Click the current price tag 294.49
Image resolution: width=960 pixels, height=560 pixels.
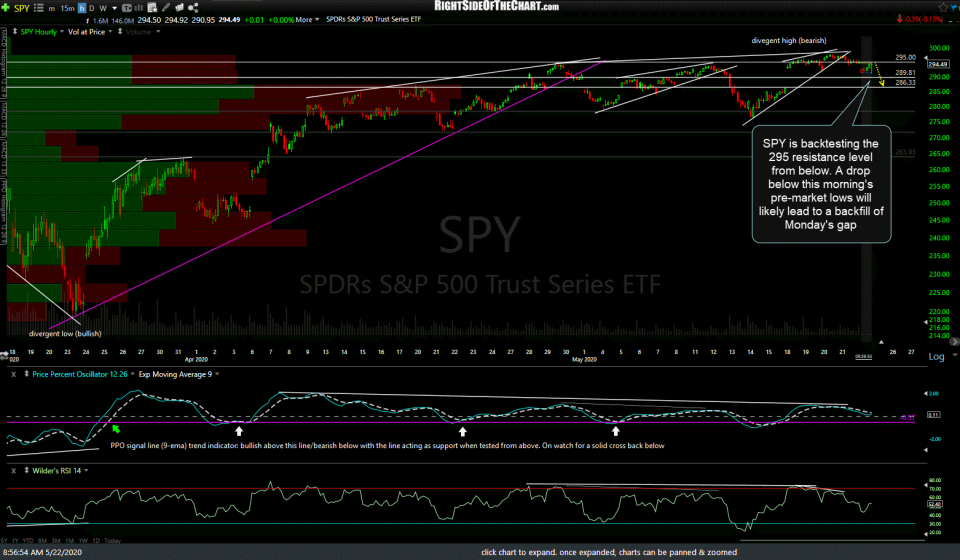[938, 64]
